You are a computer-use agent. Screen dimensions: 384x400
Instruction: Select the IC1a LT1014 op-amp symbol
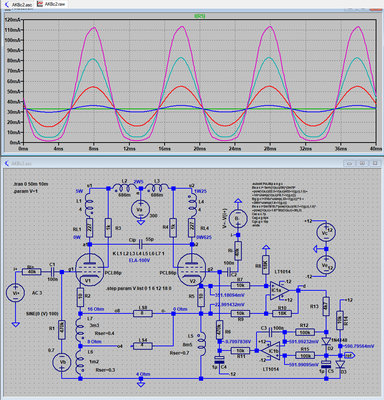click(279, 291)
